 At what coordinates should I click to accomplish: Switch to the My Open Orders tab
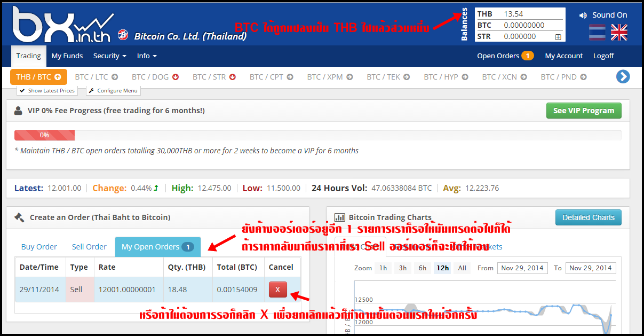pos(157,247)
